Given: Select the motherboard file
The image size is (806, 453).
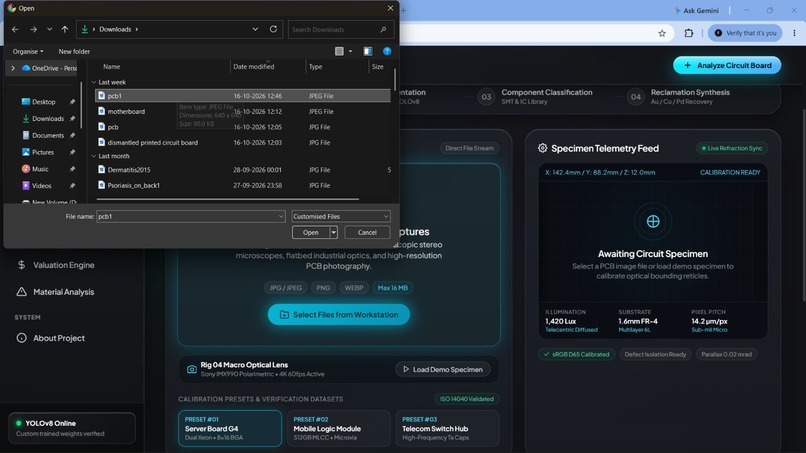Looking at the screenshot, I should 243,111.
